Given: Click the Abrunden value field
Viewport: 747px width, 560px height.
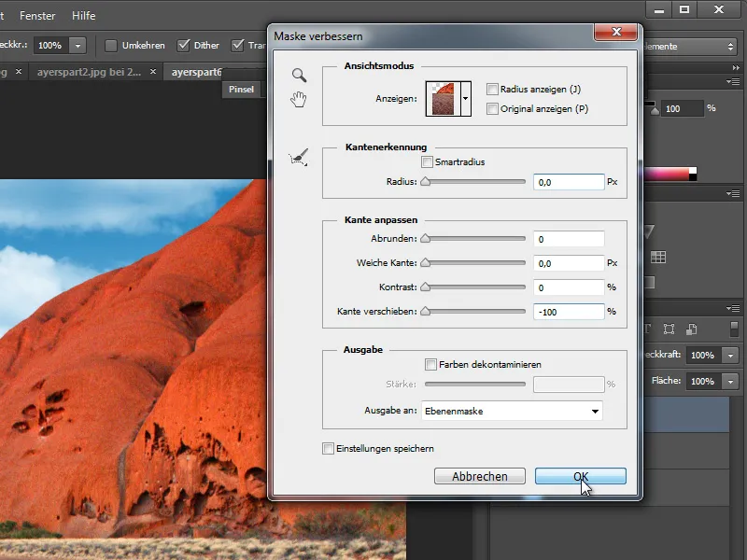Looking at the screenshot, I should pos(569,239).
